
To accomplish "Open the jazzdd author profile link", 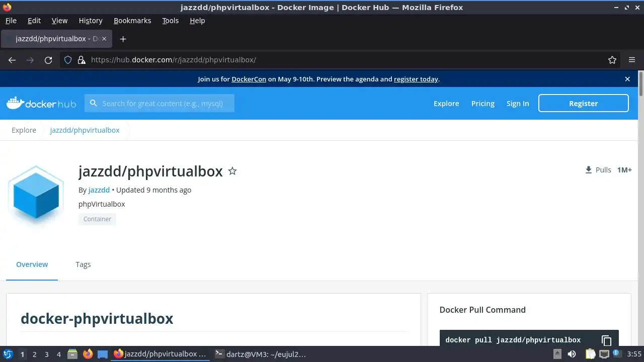I will point(99,190).
